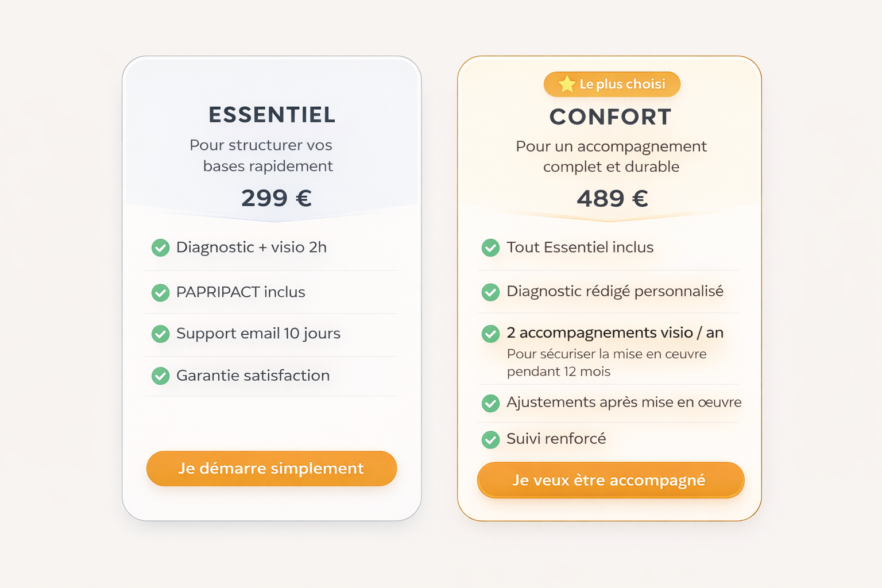
Task: Select the CONFORT plan heading
Action: coord(610,117)
